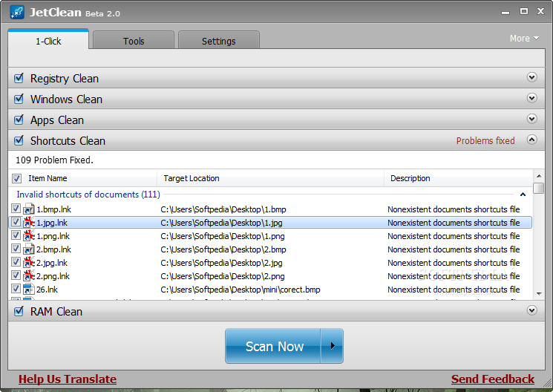Select the 1.png.lnk item name
553x392 pixels.
click(53, 236)
